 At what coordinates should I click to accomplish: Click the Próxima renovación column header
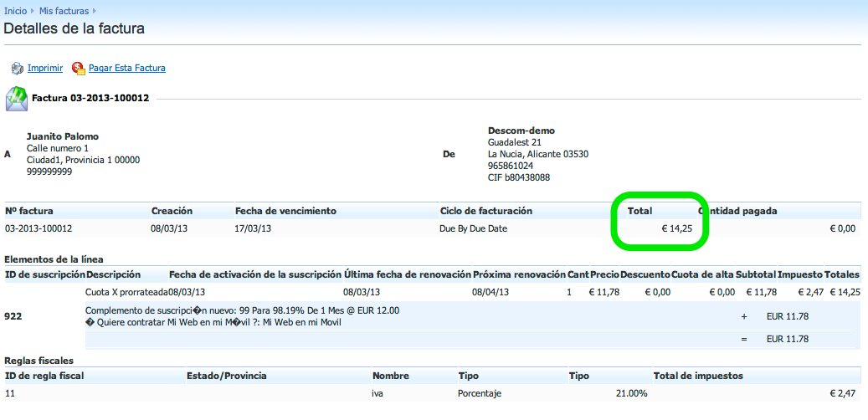coord(519,274)
